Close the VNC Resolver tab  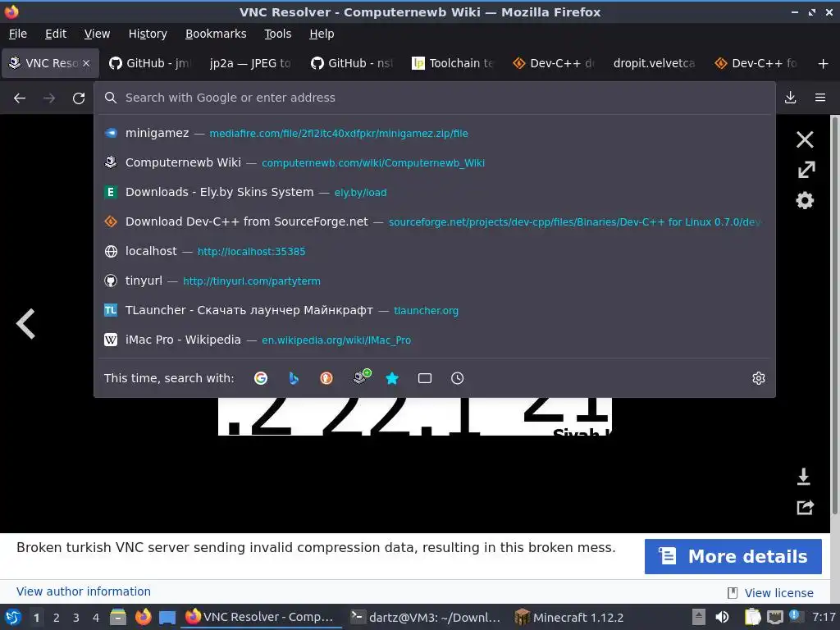point(86,63)
